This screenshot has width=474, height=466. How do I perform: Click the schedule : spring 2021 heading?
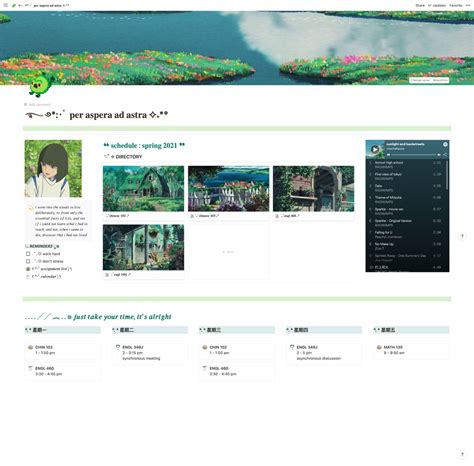(144, 145)
